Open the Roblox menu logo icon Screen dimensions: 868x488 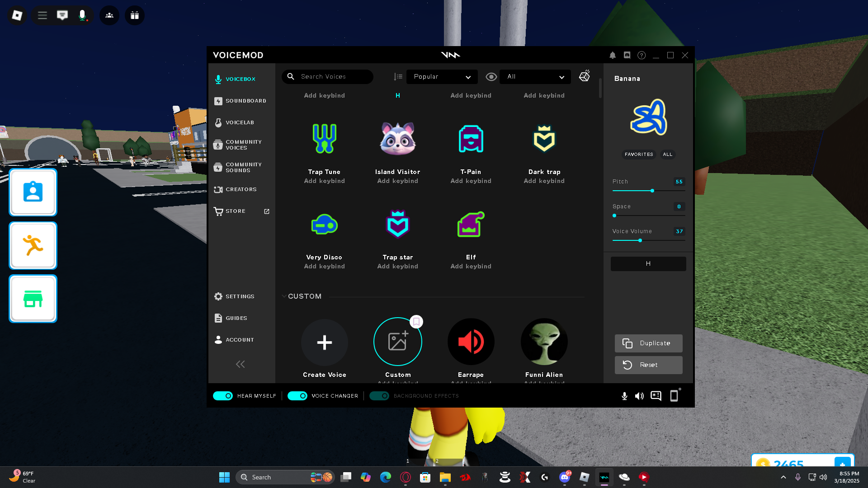coord(17,15)
